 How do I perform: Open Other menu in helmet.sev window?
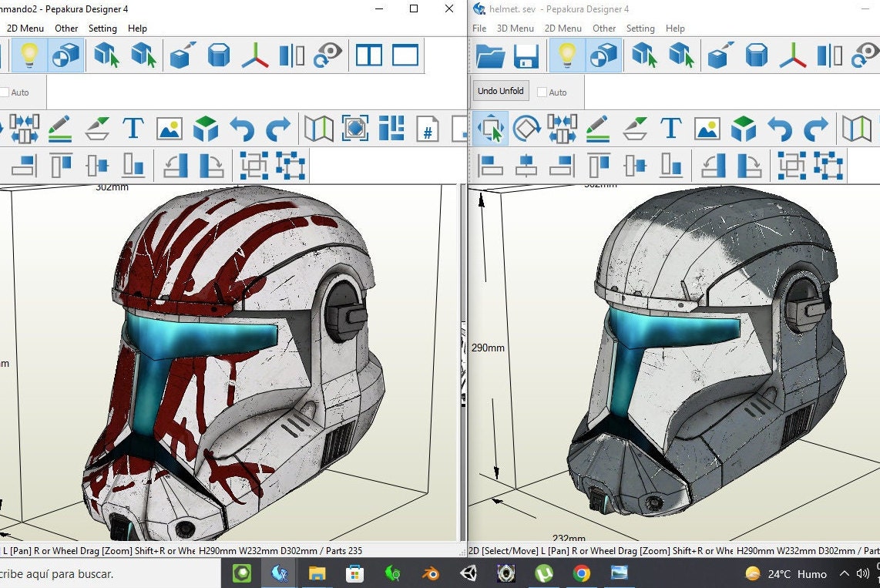pos(604,28)
